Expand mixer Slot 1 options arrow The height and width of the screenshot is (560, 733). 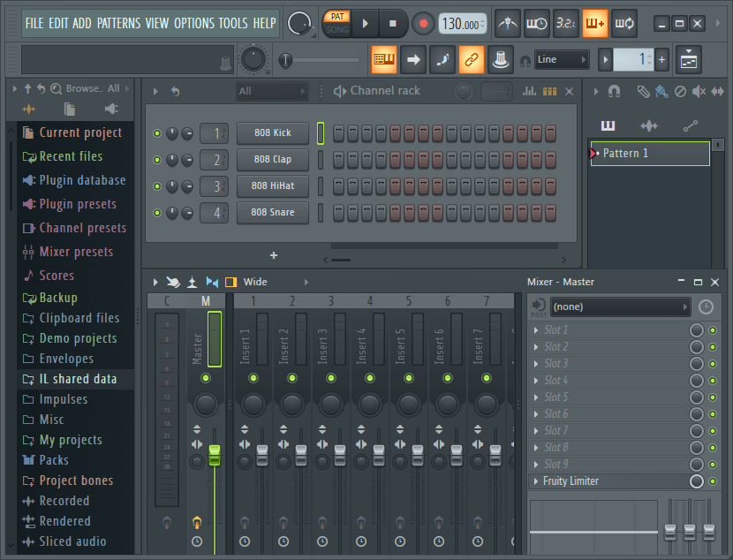[536, 330]
